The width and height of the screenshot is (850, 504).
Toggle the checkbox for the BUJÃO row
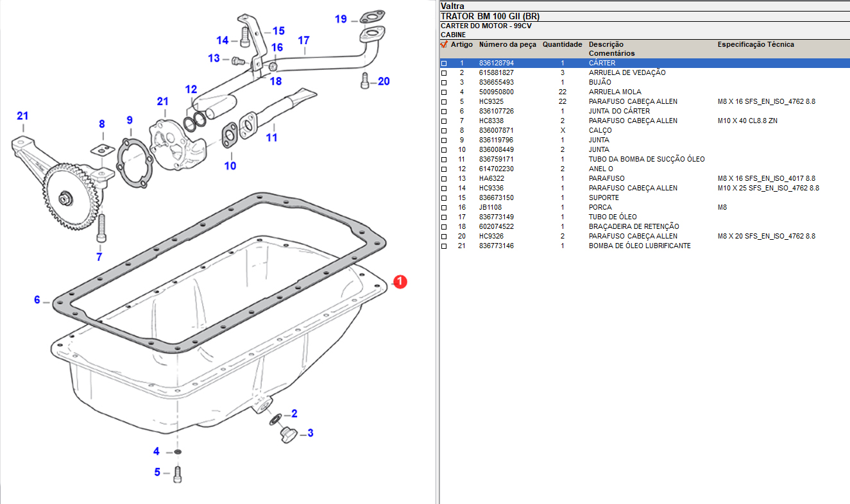(x=444, y=83)
